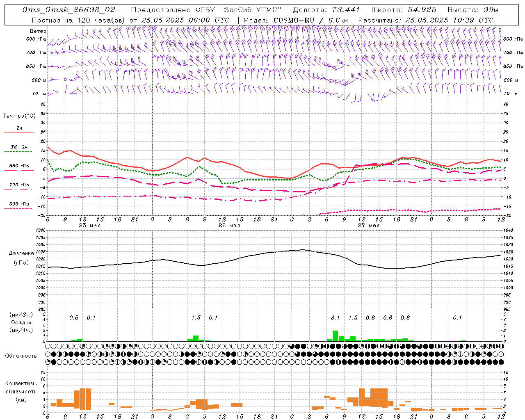Click the "Конвективн." convective cloud label
The image size is (525, 420).
(21, 383)
